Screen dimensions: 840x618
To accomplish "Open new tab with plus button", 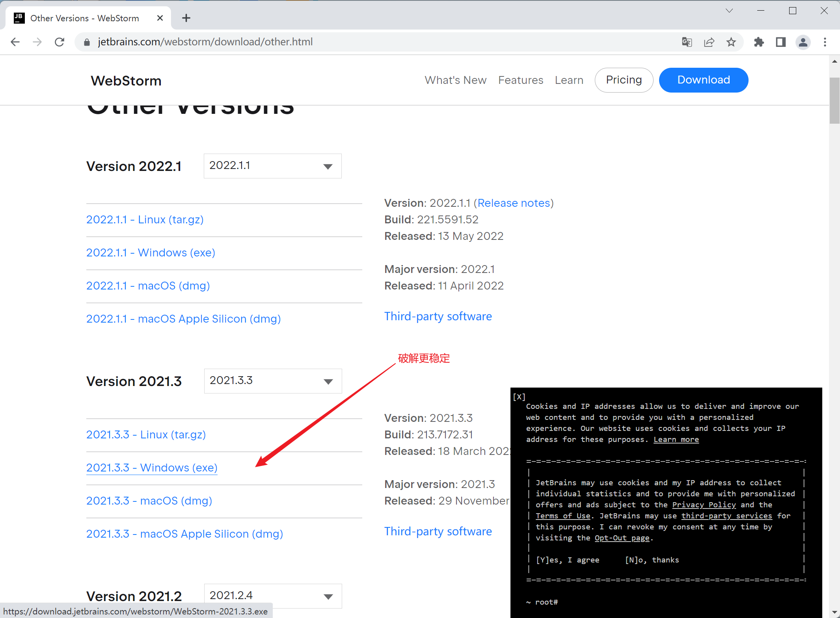I will point(186,18).
